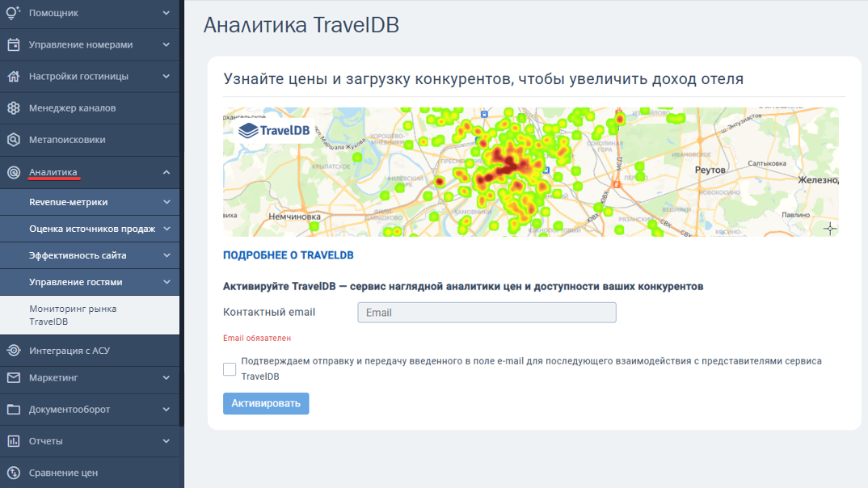Click the lightbulb icon next to Помощник

click(13, 12)
